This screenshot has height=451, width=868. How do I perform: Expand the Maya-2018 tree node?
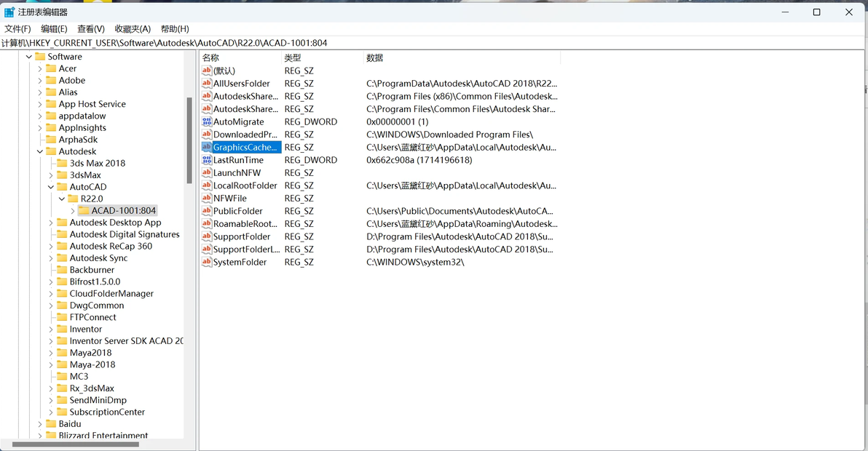coord(51,364)
